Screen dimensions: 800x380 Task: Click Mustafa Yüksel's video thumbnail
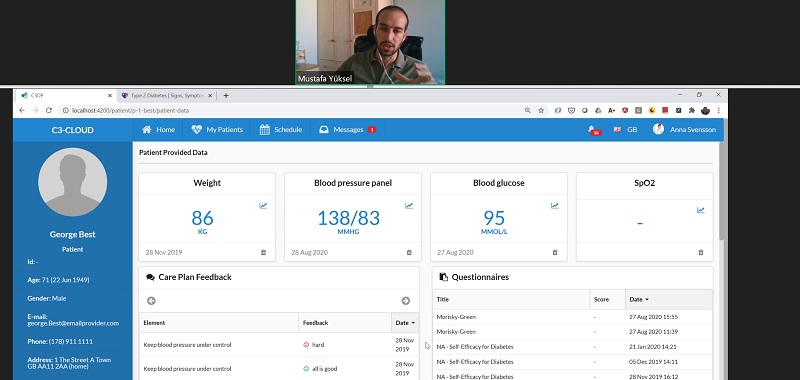pos(370,42)
